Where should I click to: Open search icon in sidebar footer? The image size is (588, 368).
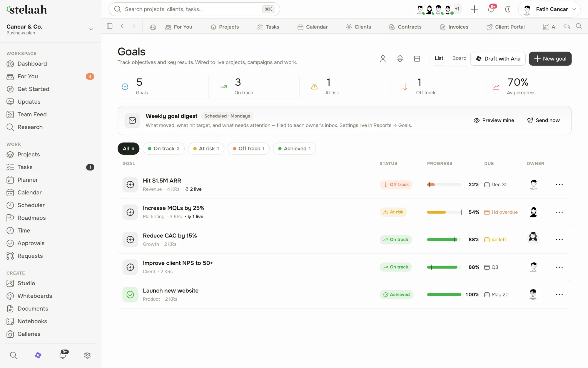pos(13,355)
